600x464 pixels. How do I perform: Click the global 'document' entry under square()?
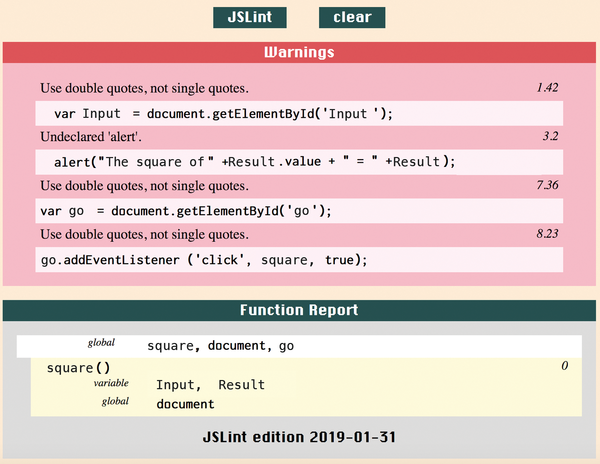tap(185, 404)
